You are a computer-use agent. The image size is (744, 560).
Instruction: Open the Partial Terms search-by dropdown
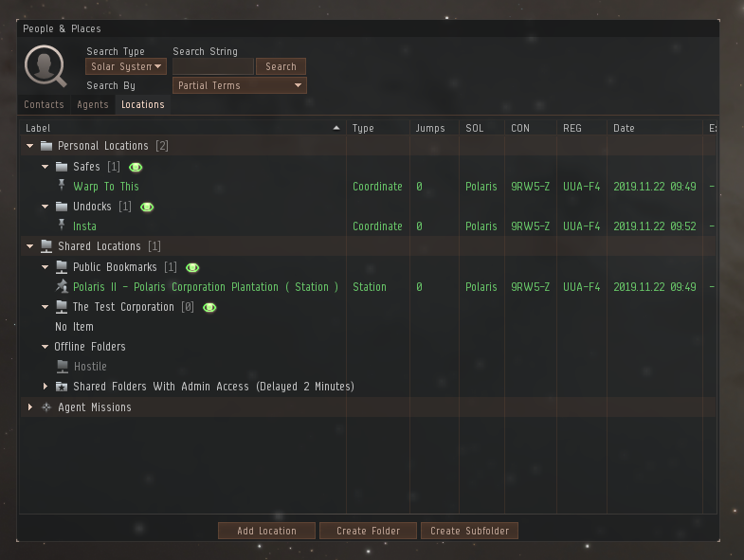pyautogui.click(x=240, y=85)
